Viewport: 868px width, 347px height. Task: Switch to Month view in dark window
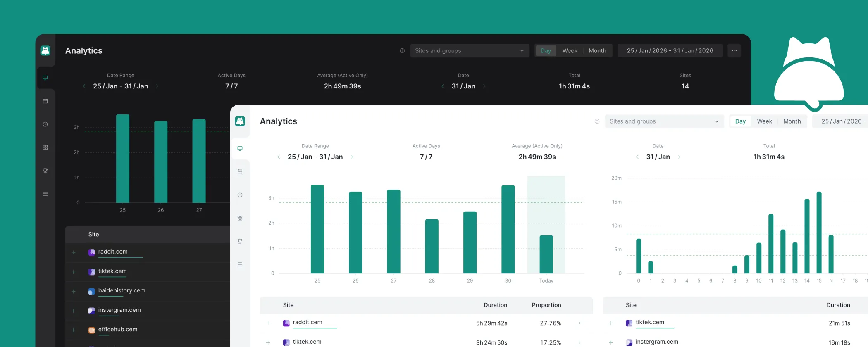tap(597, 51)
